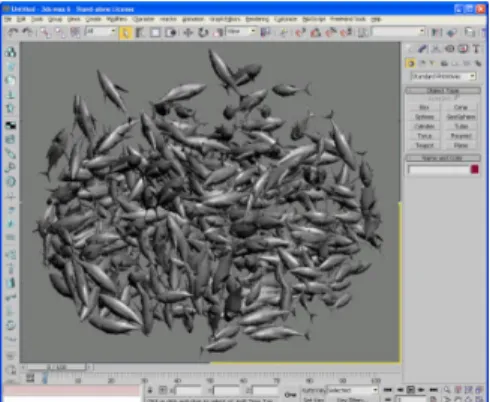490x402 pixels.
Task: Open the reference coordinate View dropdown
Action: [x=241, y=32]
